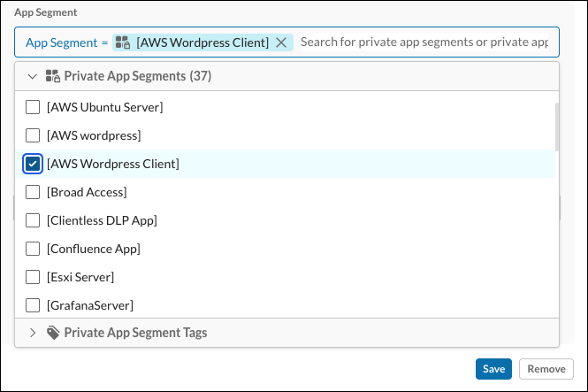Click the Private App Segments (37) heading
Image resolution: width=588 pixels, height=392 pixels.
click(x=138, y=76)
